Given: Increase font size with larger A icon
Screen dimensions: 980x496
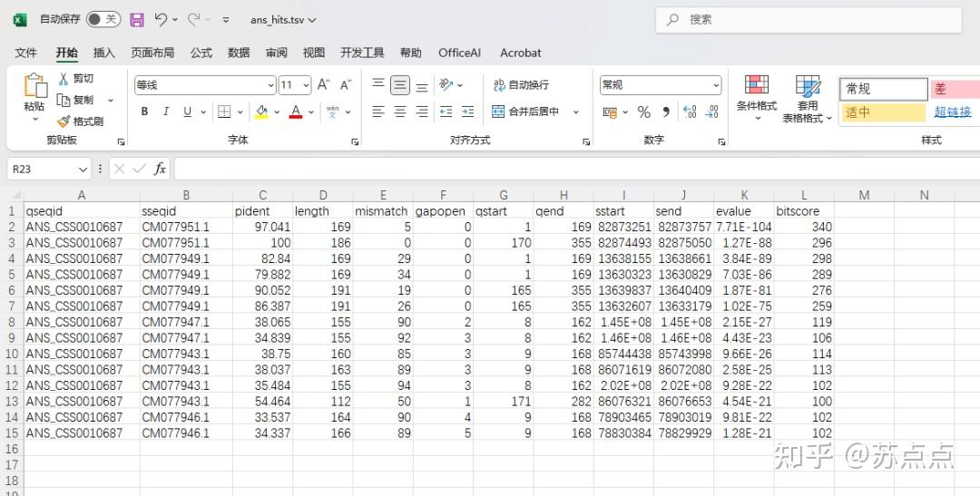Looking at the screenshot, I should click(x=323, y=84).
